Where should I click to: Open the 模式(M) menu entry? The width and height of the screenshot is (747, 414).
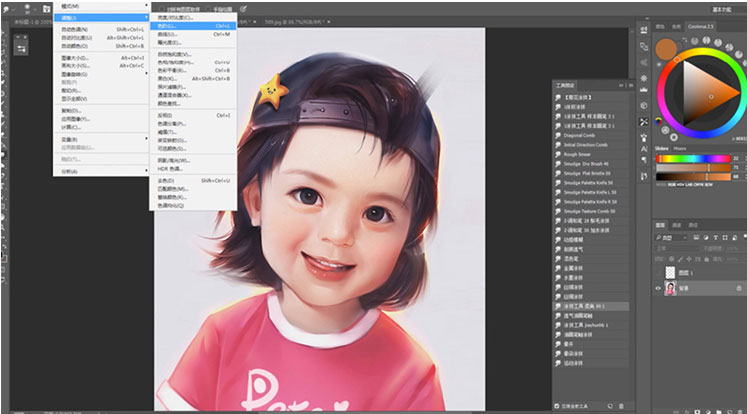pyautogui.click(x=101, y=6)
